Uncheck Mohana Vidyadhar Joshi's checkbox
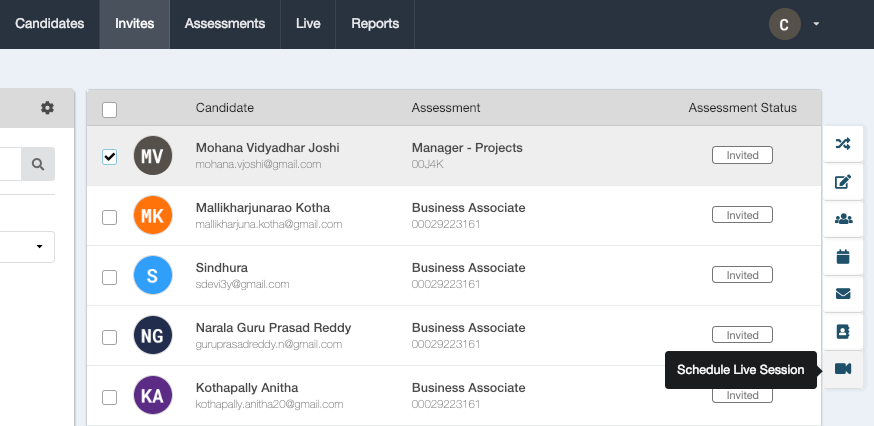The image size is (874, 426). 109,157
